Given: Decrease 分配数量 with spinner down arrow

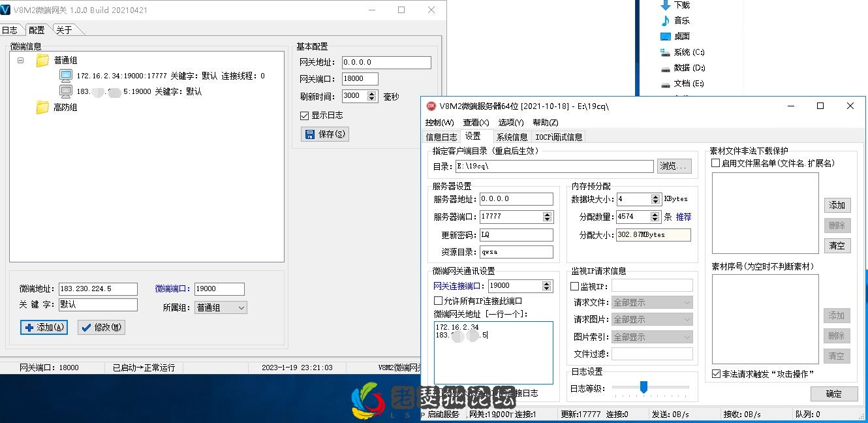Looking at the screenshot, I should (656, 219).
